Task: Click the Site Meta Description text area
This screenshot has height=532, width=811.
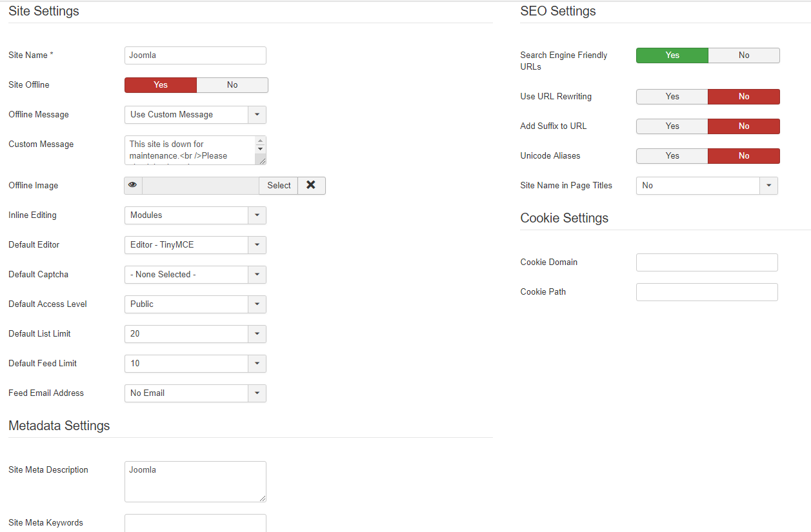Action: [x=195, y=482]
